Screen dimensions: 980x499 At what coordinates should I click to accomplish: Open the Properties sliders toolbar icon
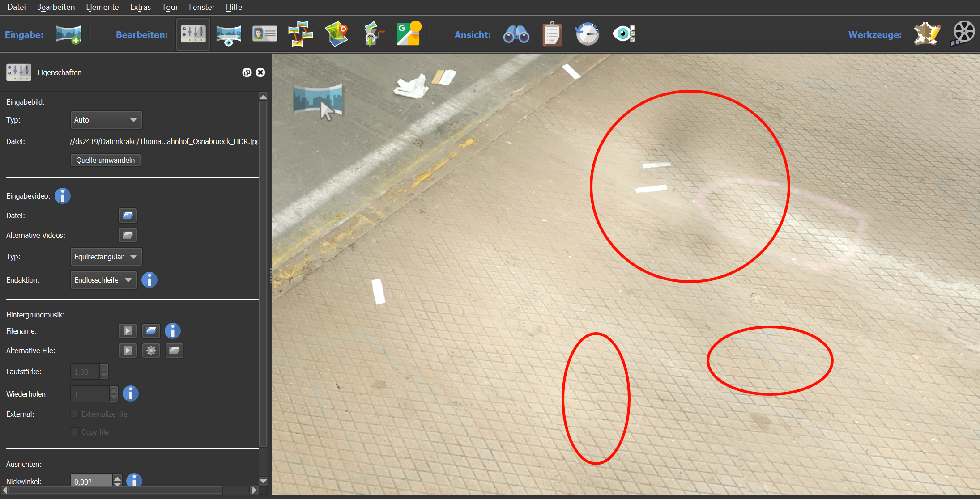193,34
